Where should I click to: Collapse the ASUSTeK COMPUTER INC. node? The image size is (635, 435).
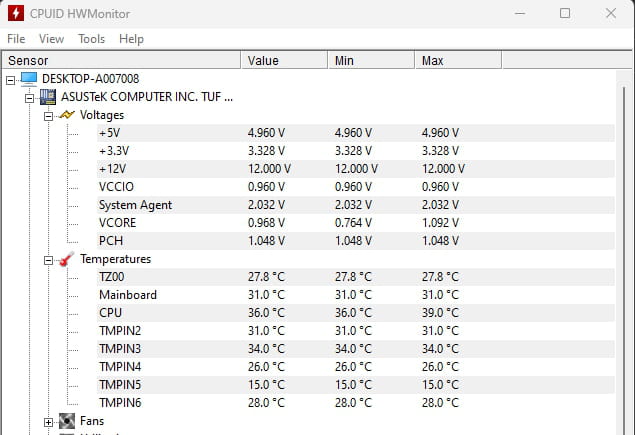coord(29,98)
